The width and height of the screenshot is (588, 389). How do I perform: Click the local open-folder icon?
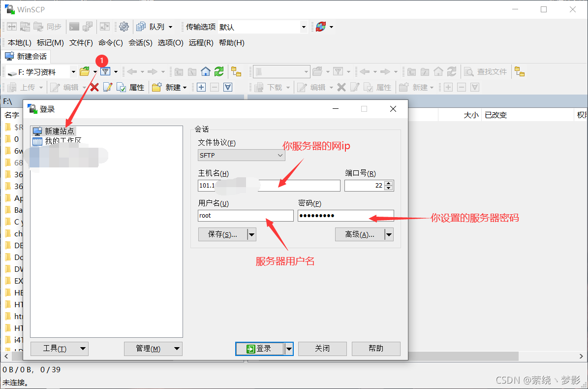(85, 71)
